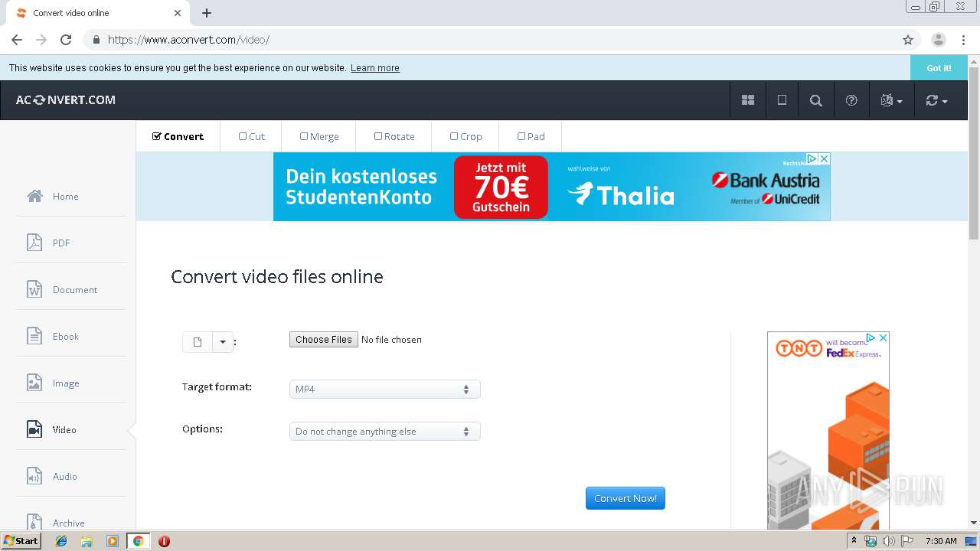Bookmark this page with star icon
Screen dimensions: 980x551
point(908,40)
